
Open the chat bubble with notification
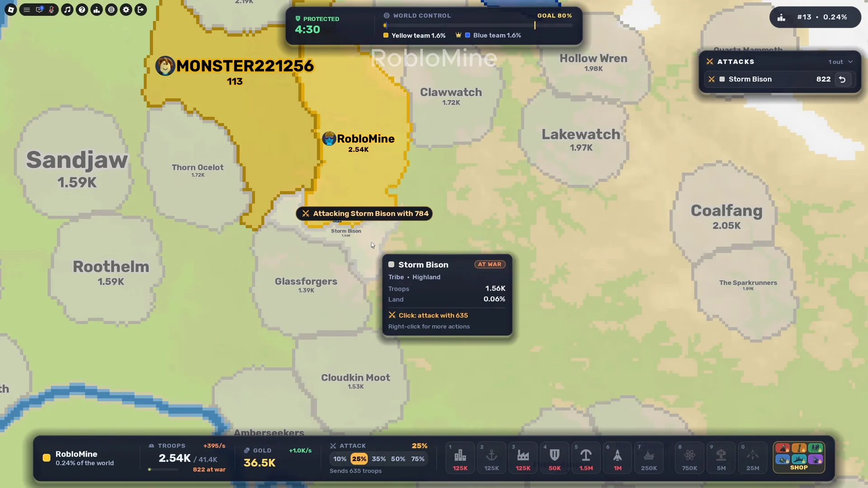click(39, 9)
